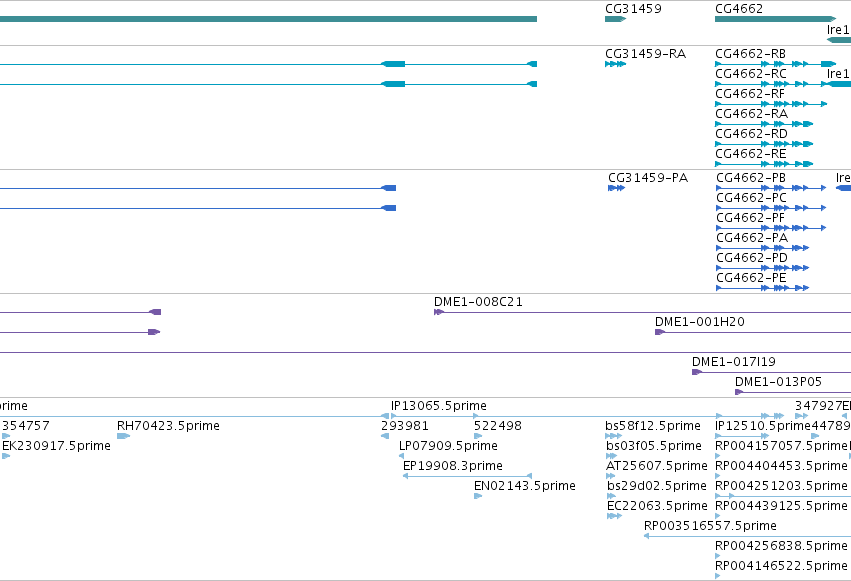Select EST RP004439125.5prime
Screen dimensions: 851x581
tap(781, 506)
